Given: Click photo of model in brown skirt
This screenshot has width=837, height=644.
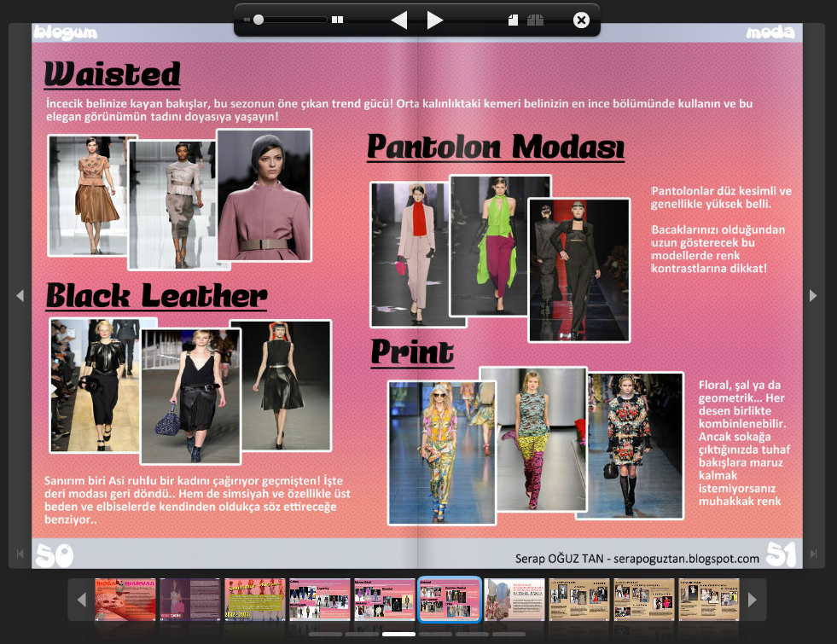Looking at the screenshot, I should pyautogui.click(x=88, y=195).
